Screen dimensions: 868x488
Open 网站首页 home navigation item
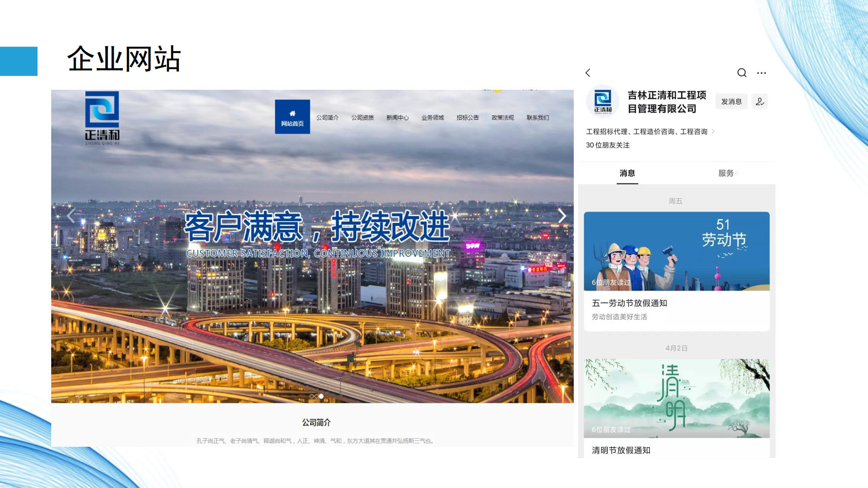click(292, 117)
